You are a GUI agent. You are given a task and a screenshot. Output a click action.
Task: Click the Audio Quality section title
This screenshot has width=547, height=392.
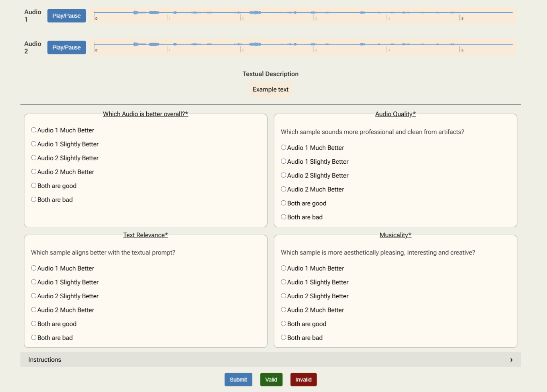pyautogui.click(x=395, y=114)
